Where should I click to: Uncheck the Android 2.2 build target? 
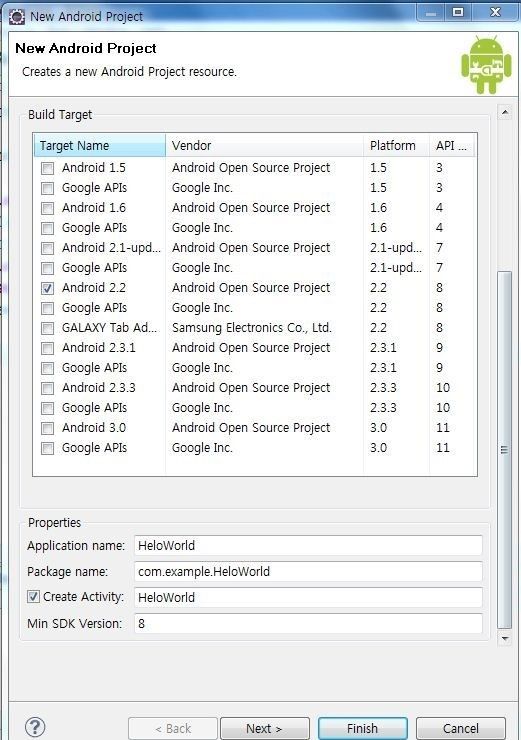pyautogui.click(x=47, y=288)
